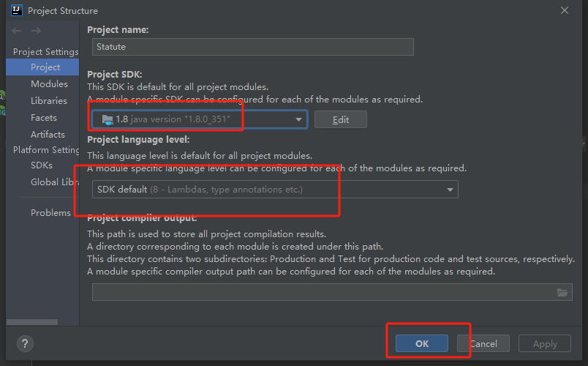Image resolution: width=588 pixels, height=366 pixels.
Task: Open the Problems section
Action: point(50,212)
